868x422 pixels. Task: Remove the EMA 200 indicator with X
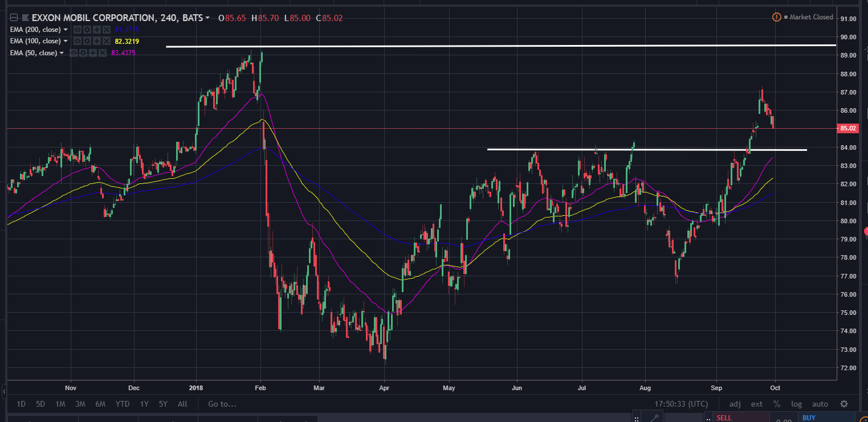[106, 30]
